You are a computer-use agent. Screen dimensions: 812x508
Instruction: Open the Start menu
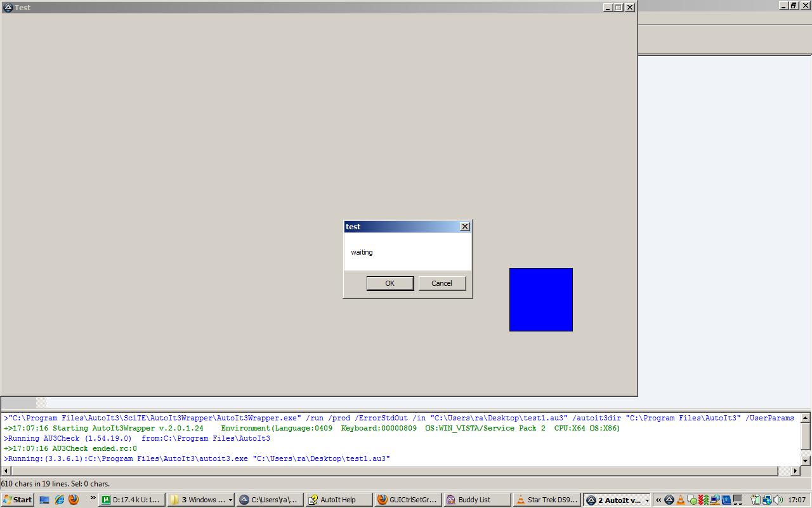pyautogui.click(x=18, y=500)
